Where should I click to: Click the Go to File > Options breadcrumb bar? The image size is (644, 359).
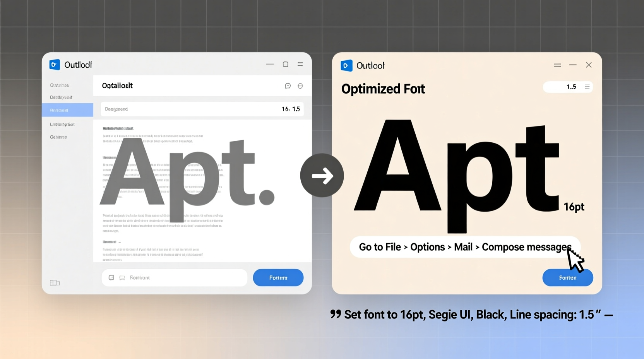tap(464, 247)
